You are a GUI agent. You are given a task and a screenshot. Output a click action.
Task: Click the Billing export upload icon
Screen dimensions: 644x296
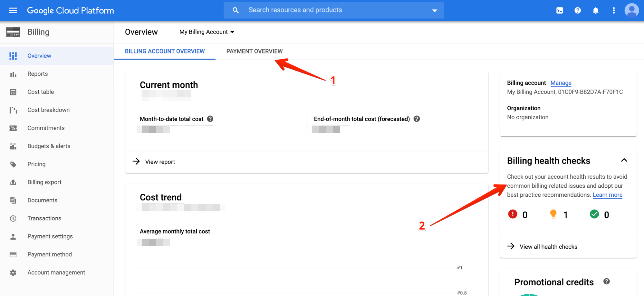click(x=13, y=183)
